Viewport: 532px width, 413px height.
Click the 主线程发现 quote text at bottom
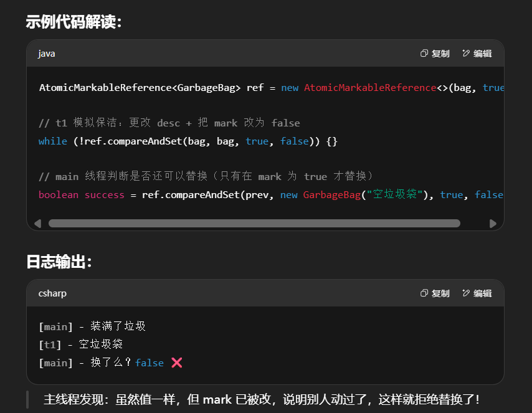(x=262, y=400)
